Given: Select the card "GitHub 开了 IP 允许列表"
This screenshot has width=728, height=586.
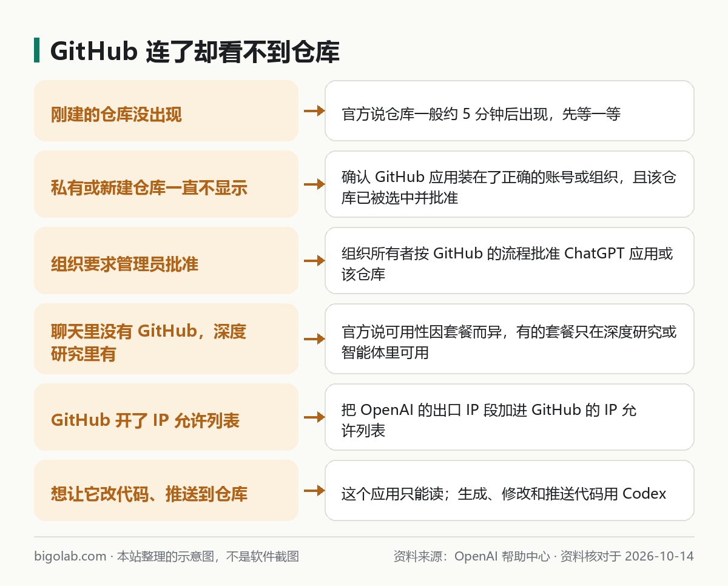Looking at the screenshot, I should (166, 417).
